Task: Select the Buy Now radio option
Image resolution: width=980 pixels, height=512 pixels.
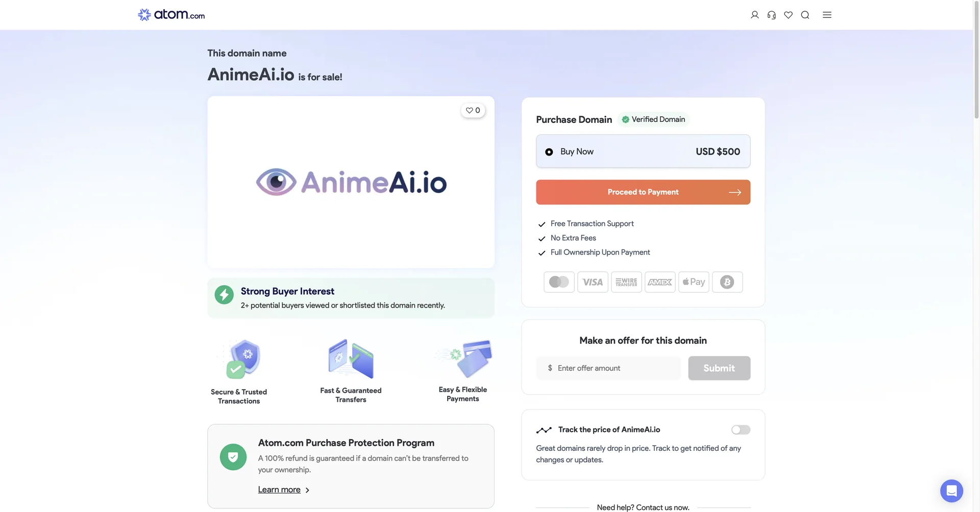Action: tap(549, 151)
